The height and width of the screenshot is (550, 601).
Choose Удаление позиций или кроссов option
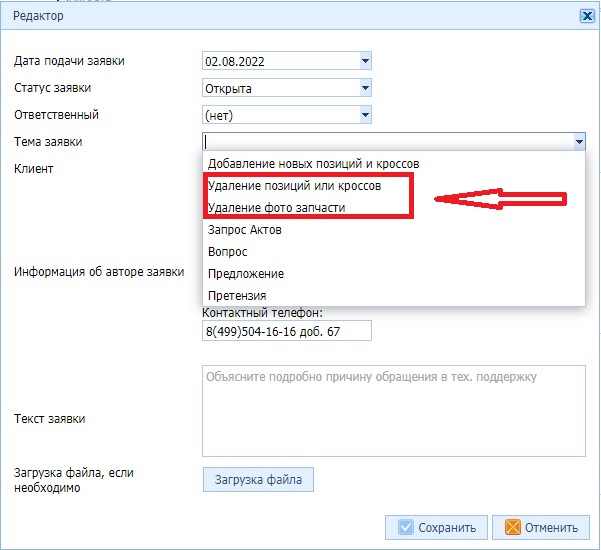[294, 186]
